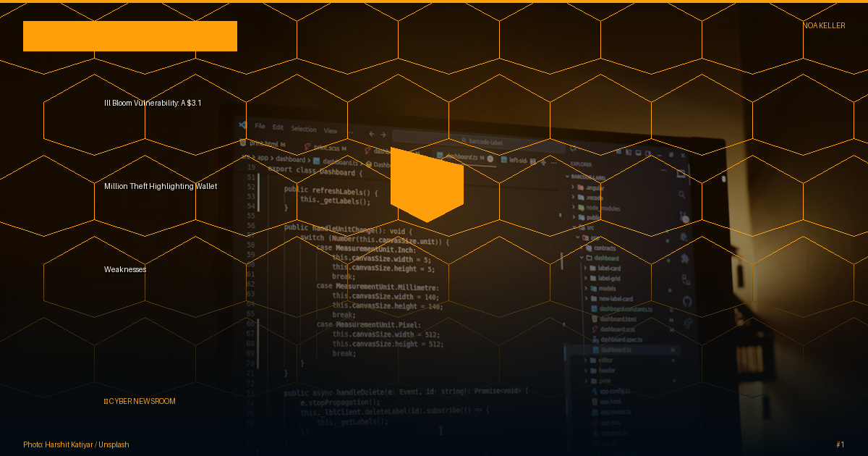Click the 'public refreshLabels() {' code line
Image resolution: width=868 pixels, height=456 pixels.
(x=331, y=192)
